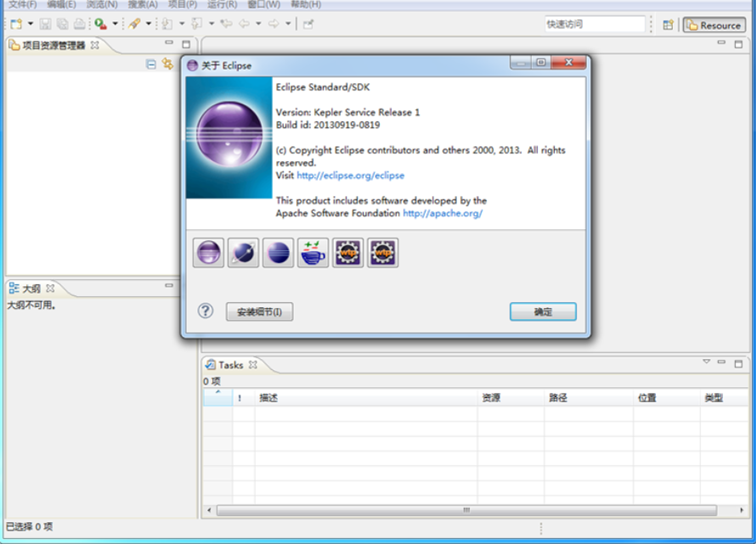Click Collapse All in project explorer
756x544 pixels.
click(151, 64)
